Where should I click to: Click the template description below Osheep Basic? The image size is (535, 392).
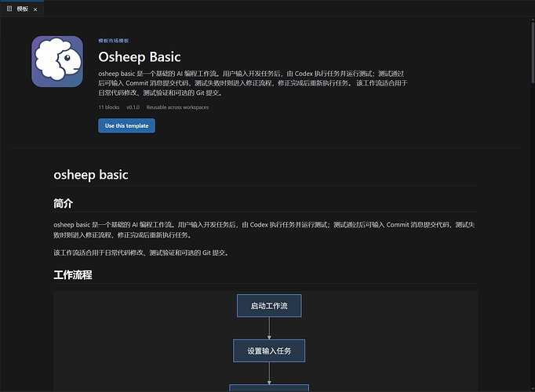[253, 83]
